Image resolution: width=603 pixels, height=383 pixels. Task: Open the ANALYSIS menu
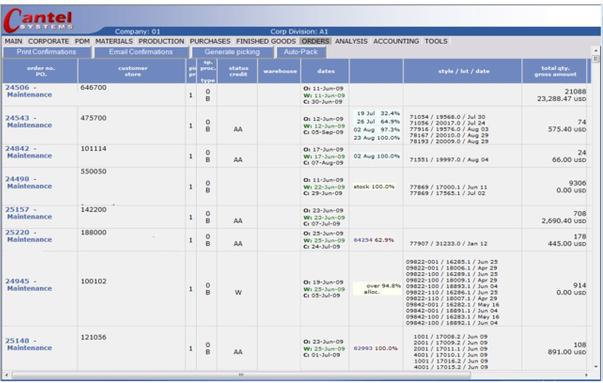point(351,41)
